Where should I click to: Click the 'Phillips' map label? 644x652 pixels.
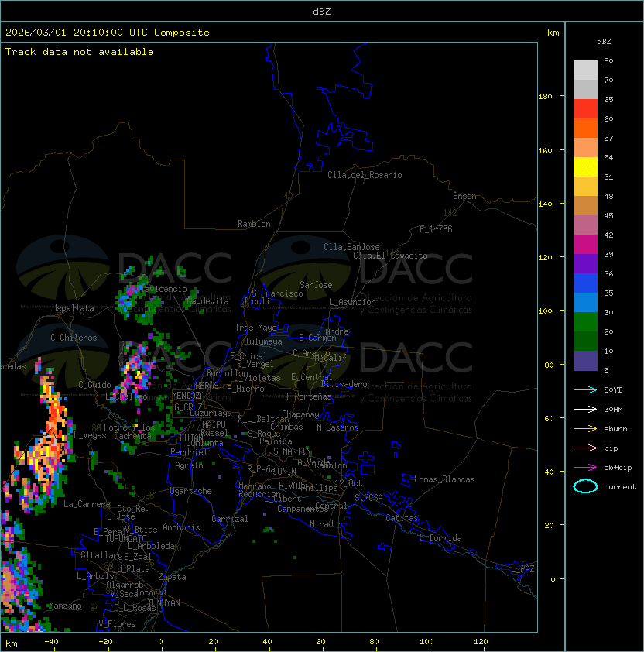point(319,488)
